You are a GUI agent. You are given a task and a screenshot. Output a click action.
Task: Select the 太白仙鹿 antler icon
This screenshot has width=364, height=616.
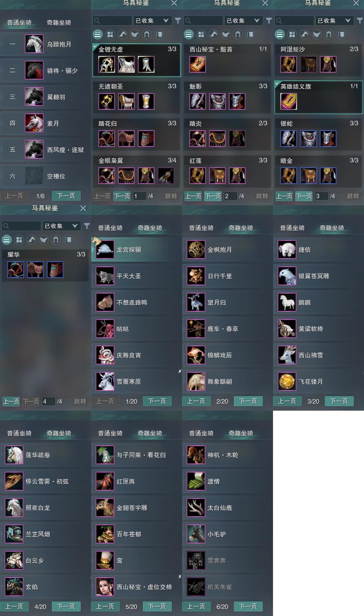click(x=196, y=508)
